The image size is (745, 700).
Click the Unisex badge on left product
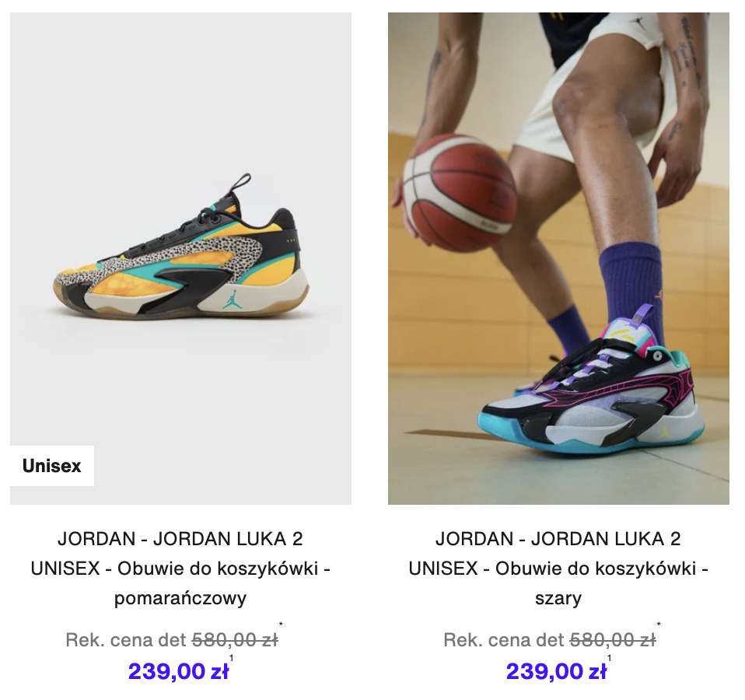pos(52,466)
